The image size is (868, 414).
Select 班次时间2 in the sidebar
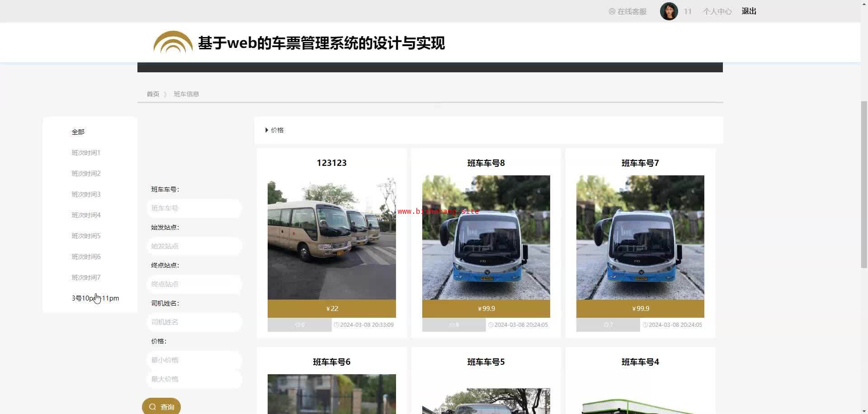point(86,174)
